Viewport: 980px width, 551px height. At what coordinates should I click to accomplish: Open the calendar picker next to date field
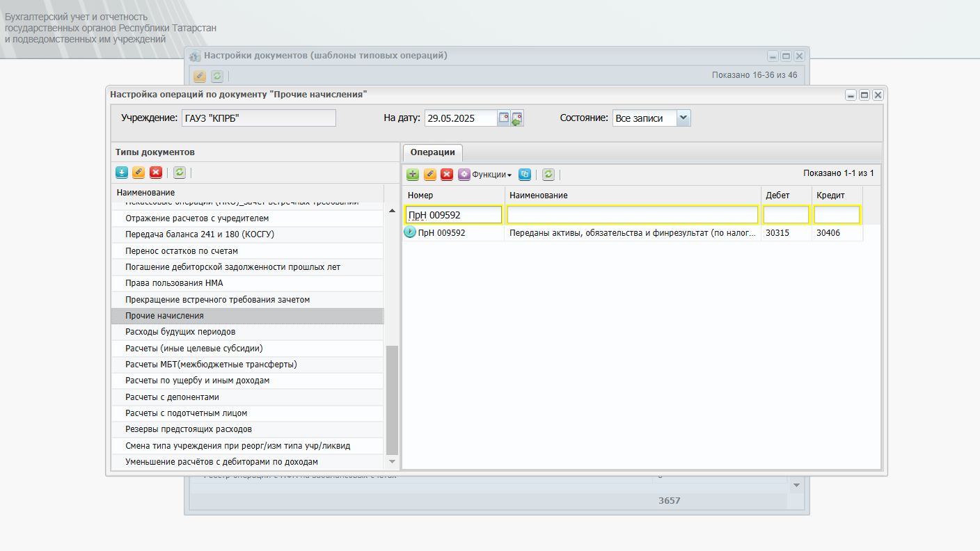point(504,118)
